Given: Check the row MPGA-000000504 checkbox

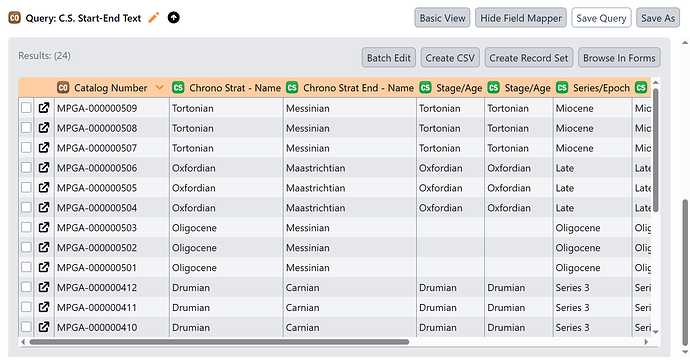Looking at the screenshot, I should [26, 207].
